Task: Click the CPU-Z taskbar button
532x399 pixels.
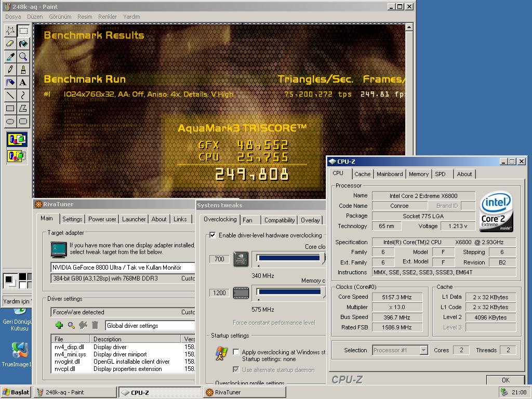Action: pyautogui.click(x=160, y=392)
